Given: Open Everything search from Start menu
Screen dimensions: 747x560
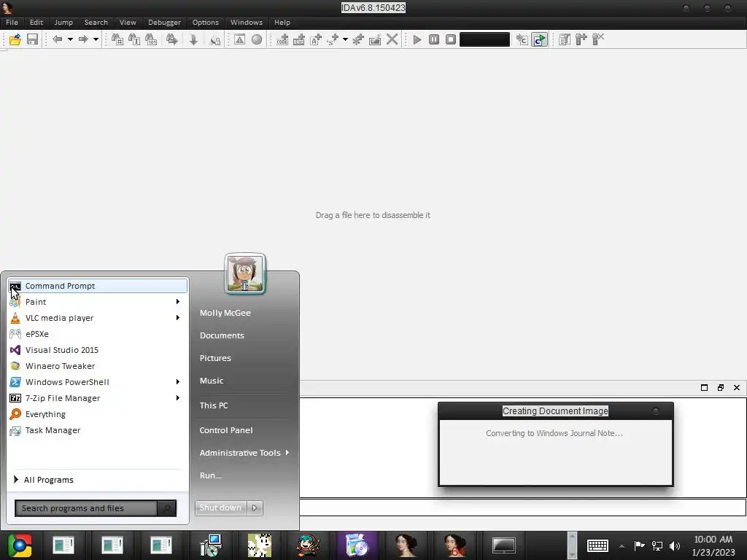Looking at the screenshot, I should 98,414.
